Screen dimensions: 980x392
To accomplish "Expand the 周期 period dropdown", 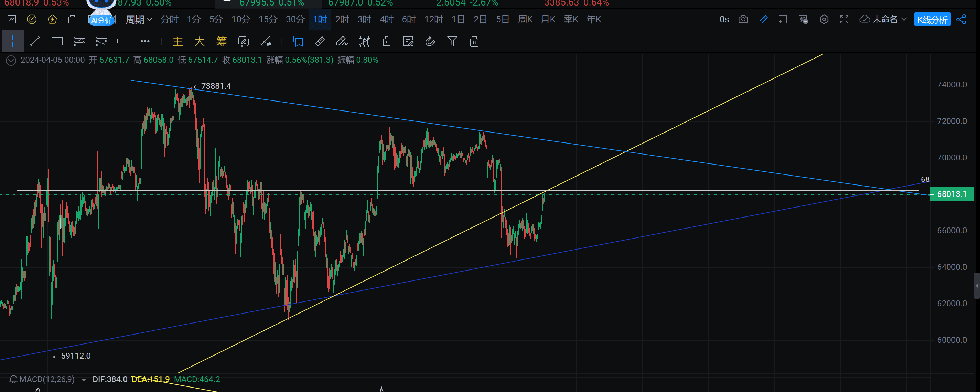I will tap(139, 19).
